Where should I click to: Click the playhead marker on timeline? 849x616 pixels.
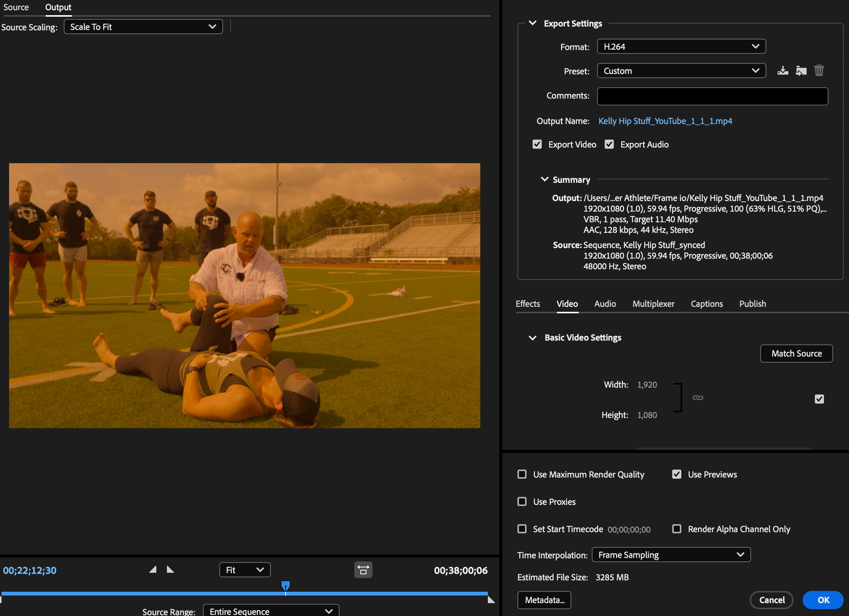pos(286,586)
